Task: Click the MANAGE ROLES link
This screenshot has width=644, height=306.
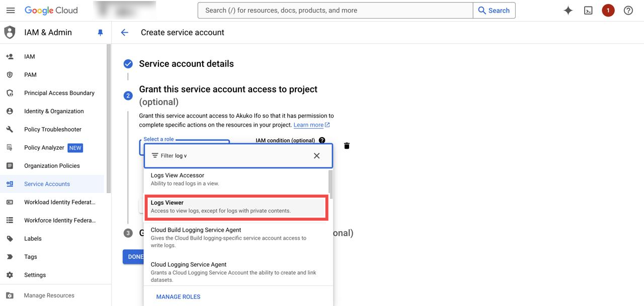Action: pyautogui.click(x=178, y=296)
